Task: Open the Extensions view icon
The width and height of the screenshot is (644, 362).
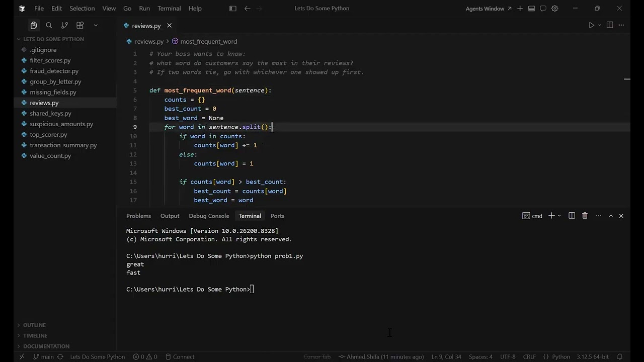Action: (80, 25)
